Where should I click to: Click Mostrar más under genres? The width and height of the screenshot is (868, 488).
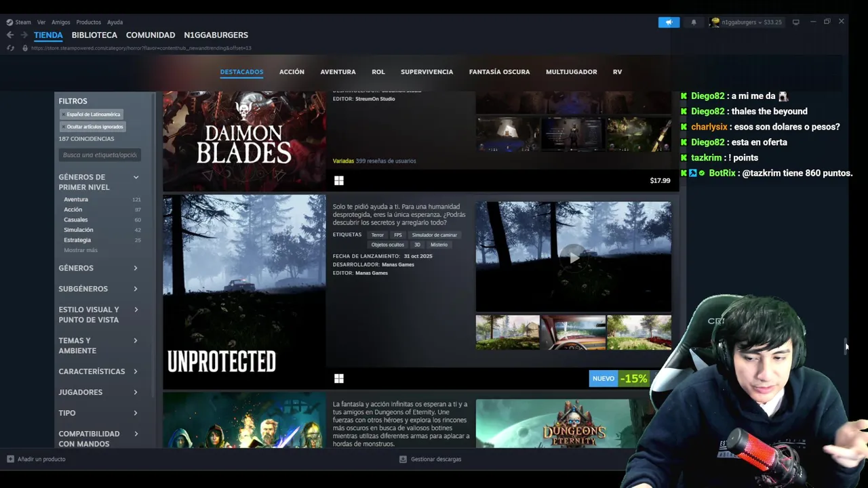pos(81,250)
